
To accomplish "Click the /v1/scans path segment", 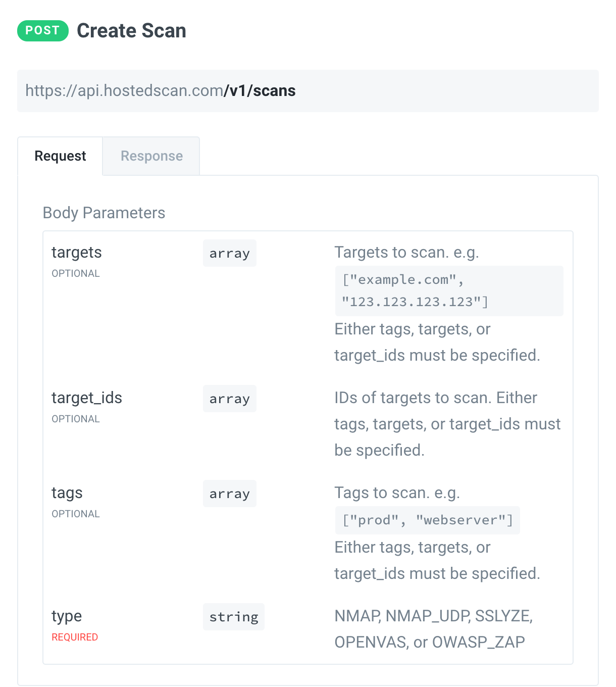I will [260, 91].
